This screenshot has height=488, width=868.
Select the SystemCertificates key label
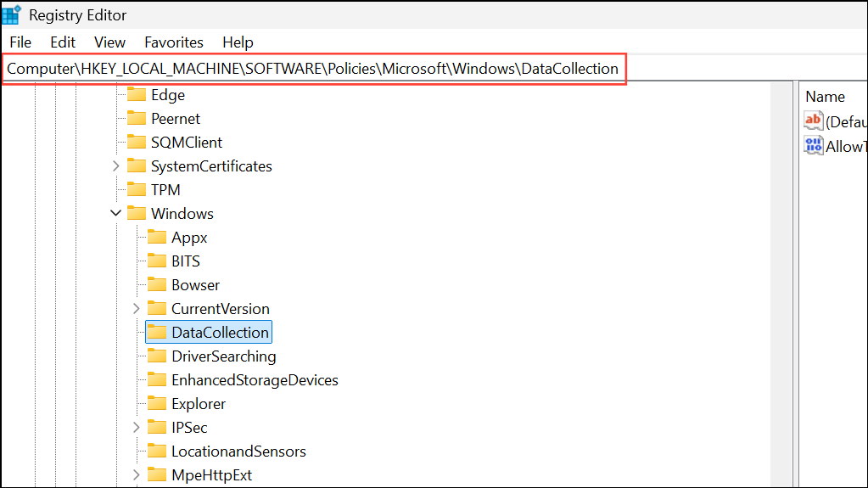pos(211,166)
